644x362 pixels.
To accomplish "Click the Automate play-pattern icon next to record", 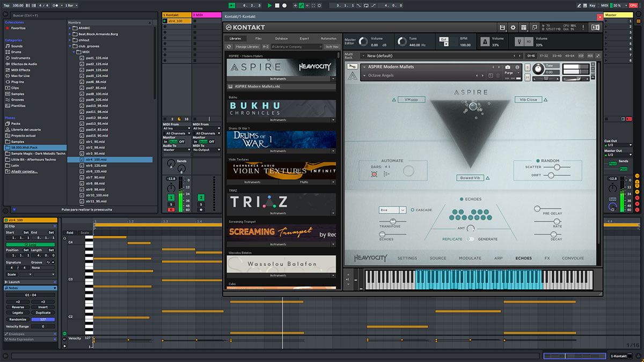I will point(386,174).
